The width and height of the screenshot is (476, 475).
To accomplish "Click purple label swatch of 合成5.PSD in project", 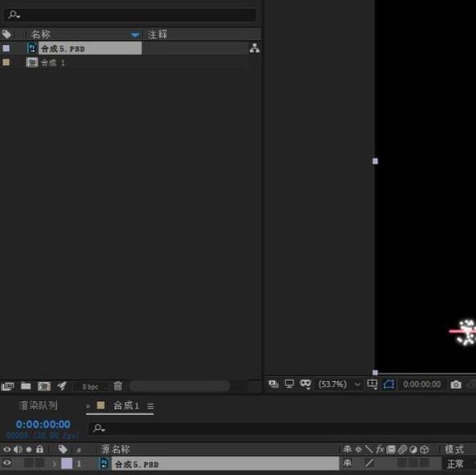I will 6,48.
